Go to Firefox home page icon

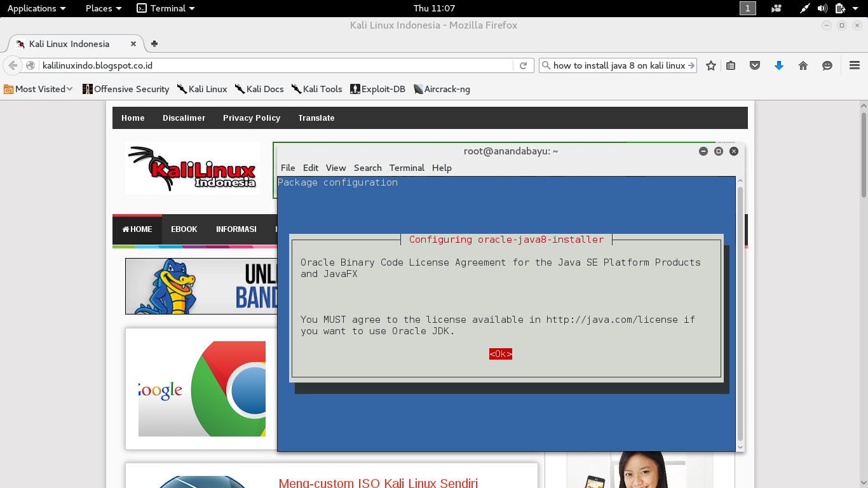click(x=803, y=65)
